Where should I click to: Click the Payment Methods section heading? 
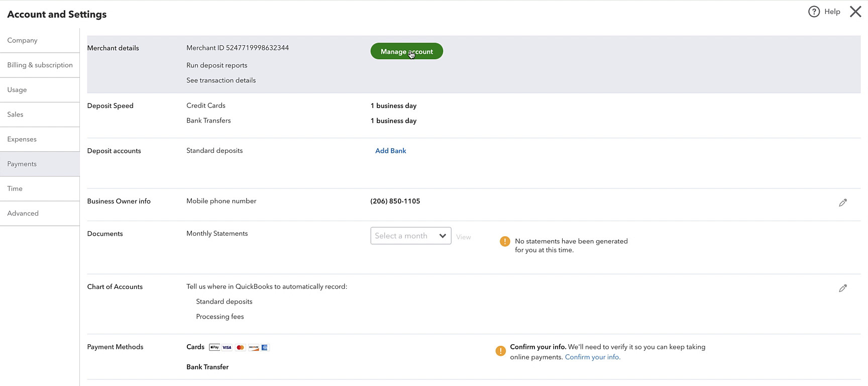point(116,347)
